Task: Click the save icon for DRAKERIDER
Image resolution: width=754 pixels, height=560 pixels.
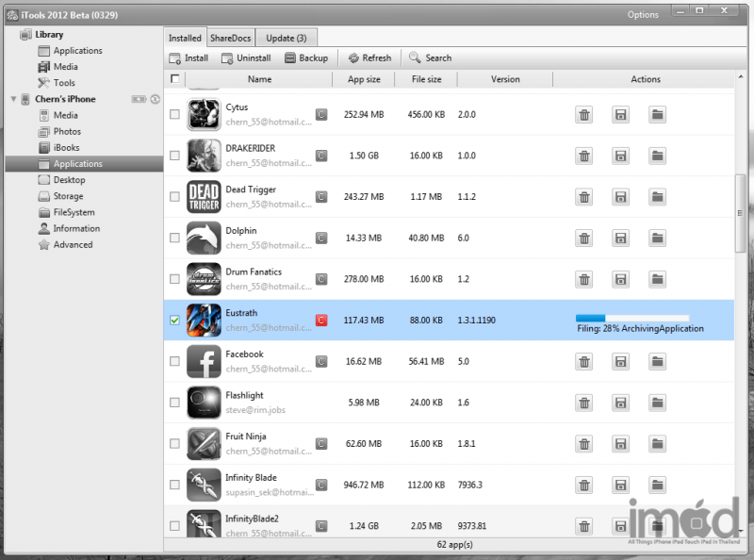Action: (620, 156)
